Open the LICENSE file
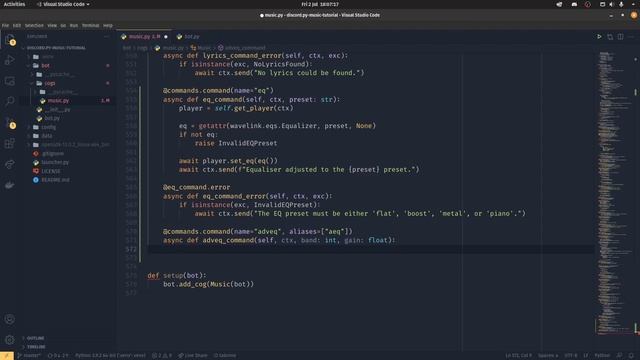The image size is (640, 360). 69,171
